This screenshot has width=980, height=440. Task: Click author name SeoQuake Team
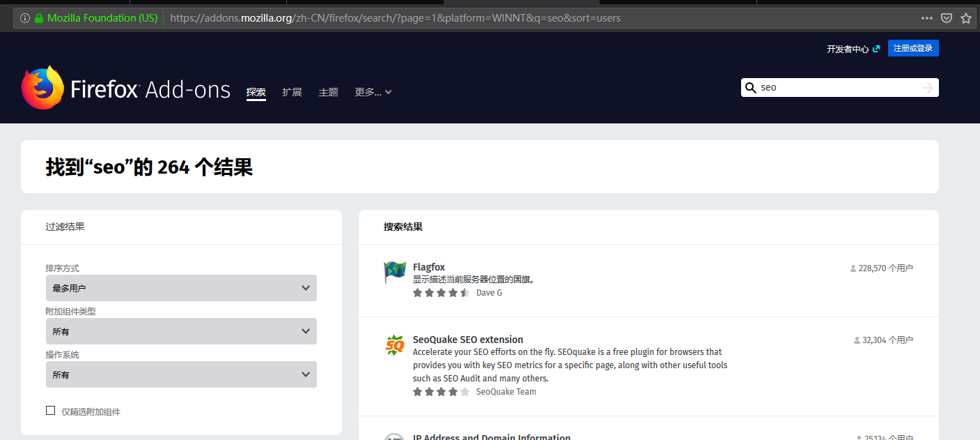pyautogui.click(x=506, y=392)
